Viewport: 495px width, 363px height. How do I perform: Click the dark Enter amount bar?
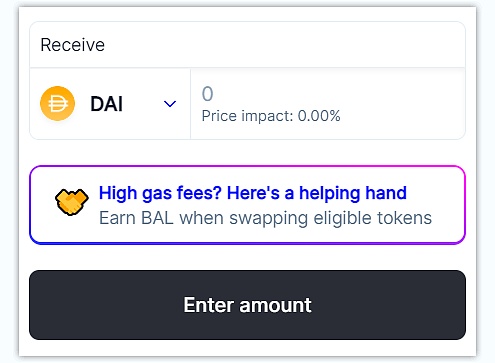pyautogui.click(x=247, y=305)
